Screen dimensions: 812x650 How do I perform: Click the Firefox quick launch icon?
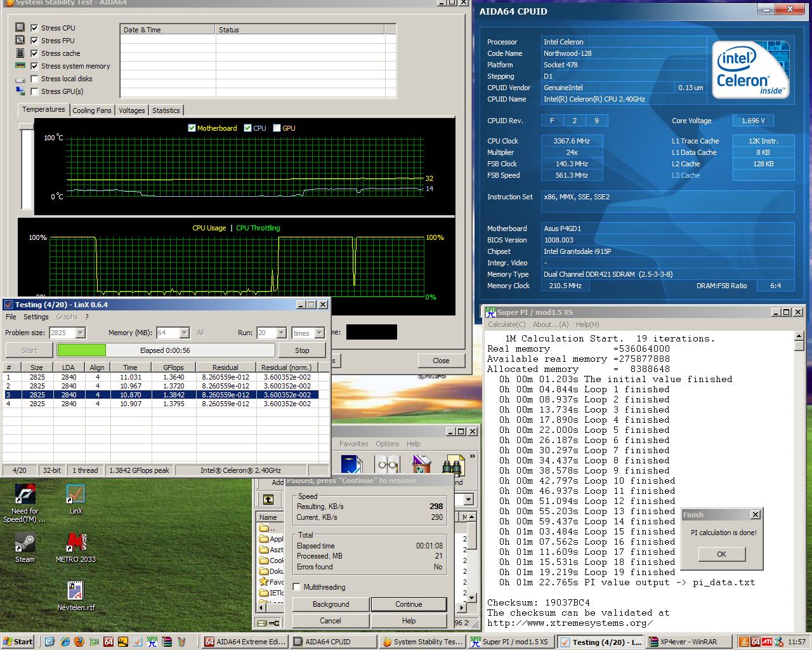coord(79,642)
